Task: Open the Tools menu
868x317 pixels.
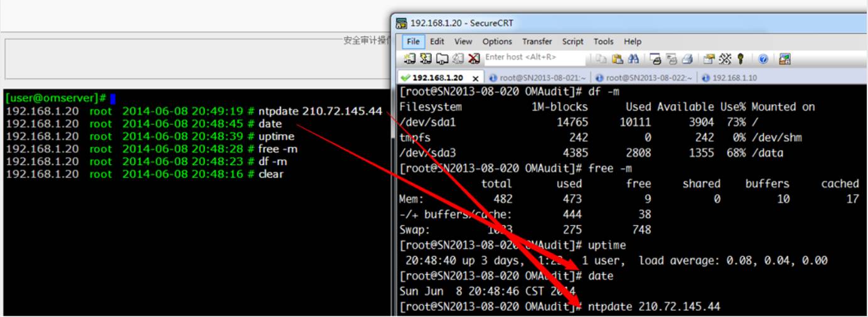Action: click(603, 41)
